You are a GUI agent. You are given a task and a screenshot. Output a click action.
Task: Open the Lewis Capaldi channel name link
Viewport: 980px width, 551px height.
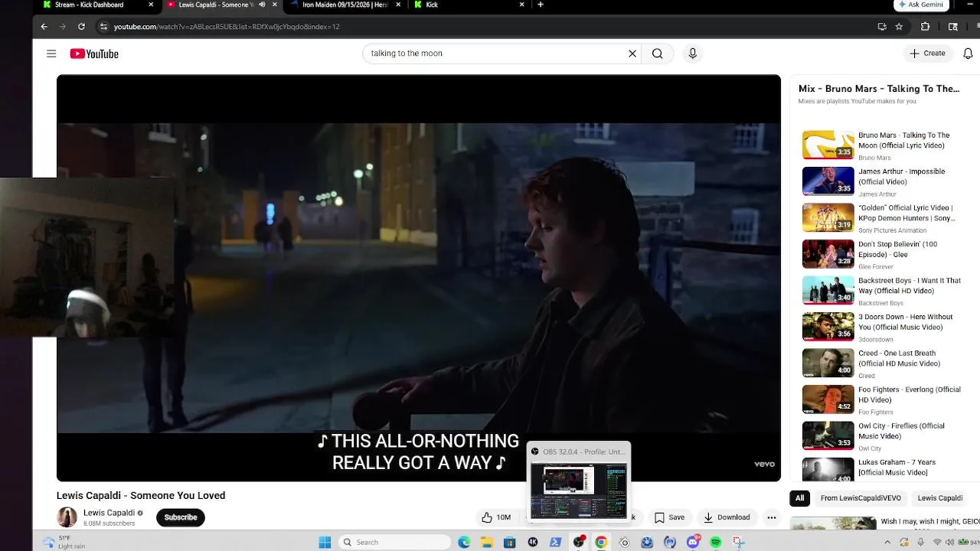pos(109,513)
